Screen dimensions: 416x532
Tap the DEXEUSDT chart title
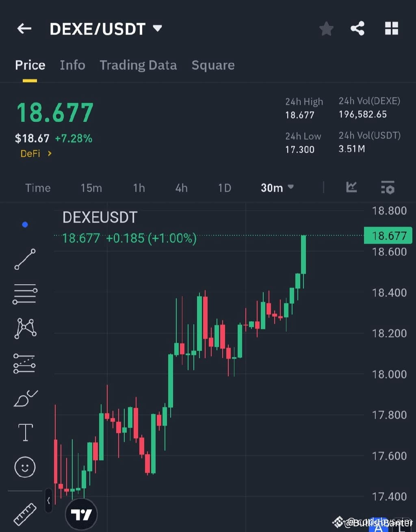(100, 217)
